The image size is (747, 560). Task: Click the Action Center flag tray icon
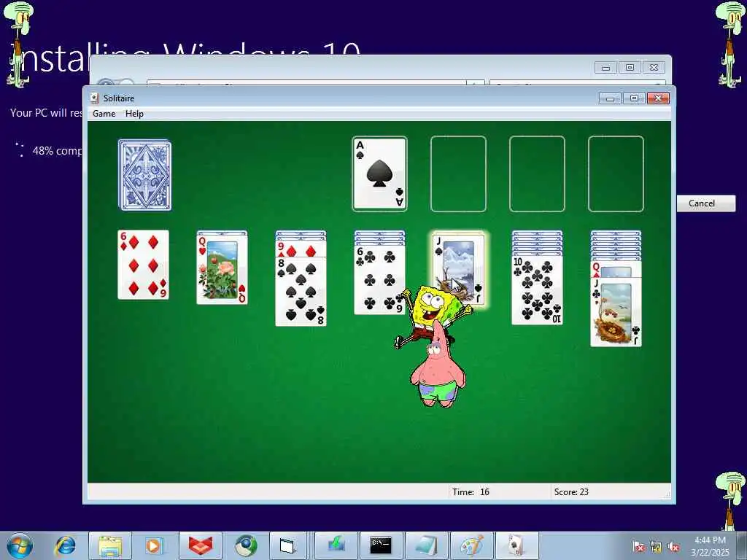639,547
